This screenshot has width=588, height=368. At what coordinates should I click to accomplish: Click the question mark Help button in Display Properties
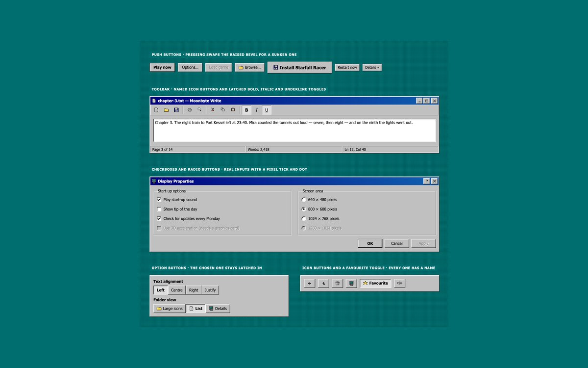(426, 181)
